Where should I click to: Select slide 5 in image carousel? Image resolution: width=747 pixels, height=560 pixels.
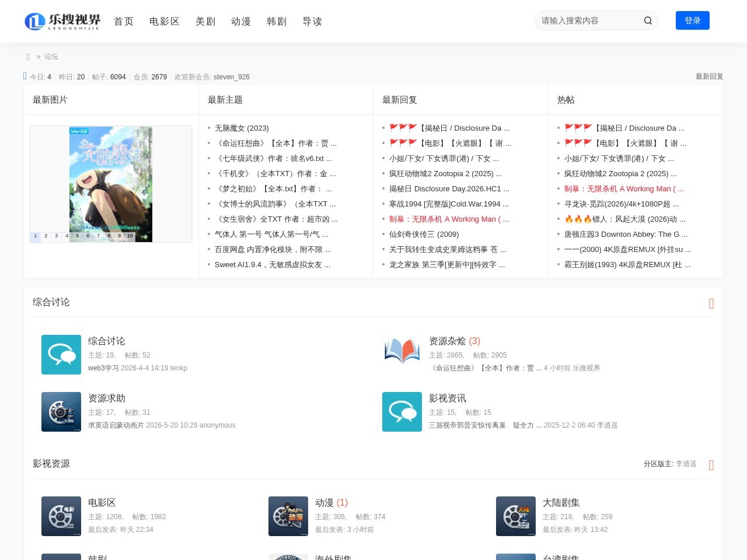77,236
